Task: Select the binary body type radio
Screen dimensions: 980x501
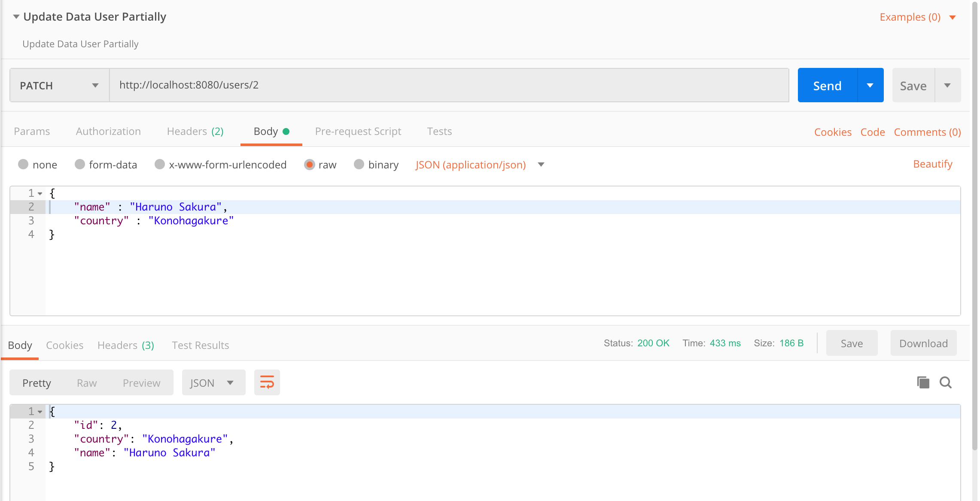Action: click(359, 165)
